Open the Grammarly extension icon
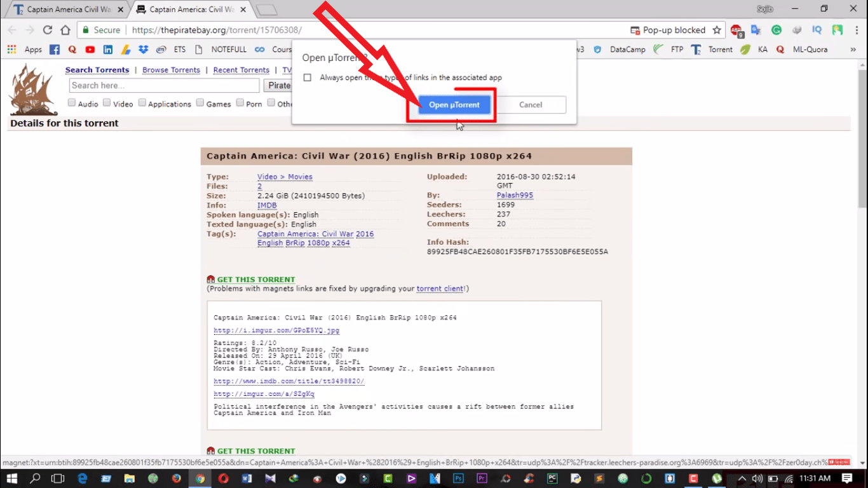This screenshot has width=868, height=488. click(x=776, y=30)
